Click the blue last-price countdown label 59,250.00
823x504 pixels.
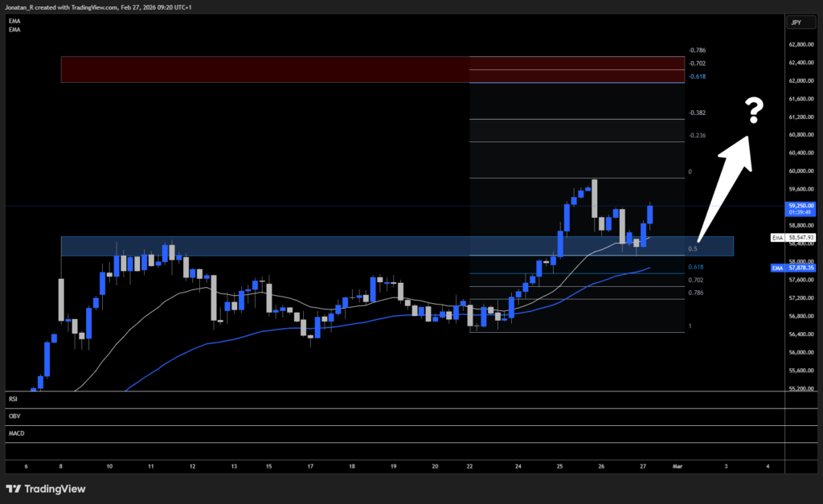point(800,209)
